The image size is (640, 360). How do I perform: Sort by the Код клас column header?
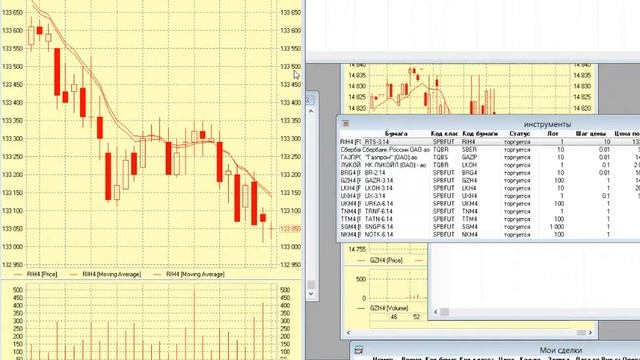pos(444,133)
